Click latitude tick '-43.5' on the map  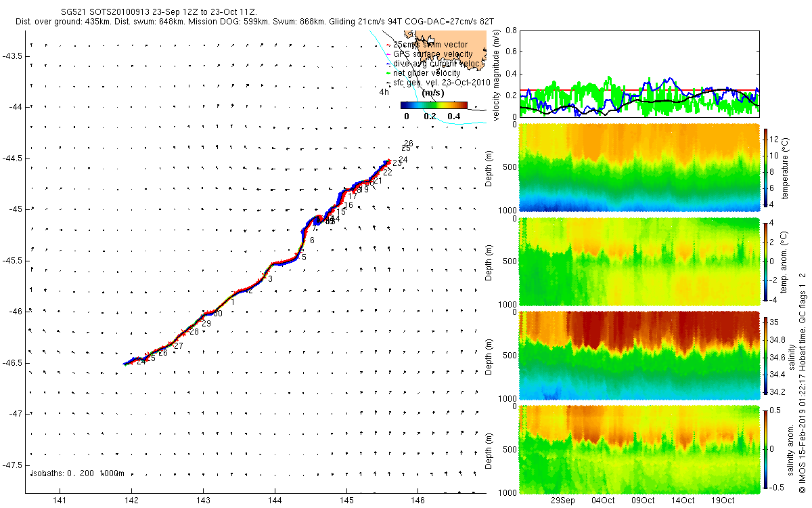click(x=13, y=56)
